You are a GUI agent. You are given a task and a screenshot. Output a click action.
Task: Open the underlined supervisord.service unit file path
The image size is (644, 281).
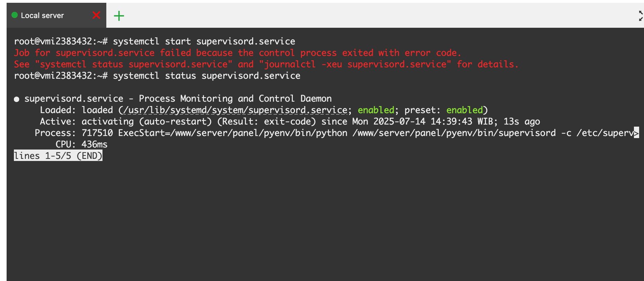(235, 110)
